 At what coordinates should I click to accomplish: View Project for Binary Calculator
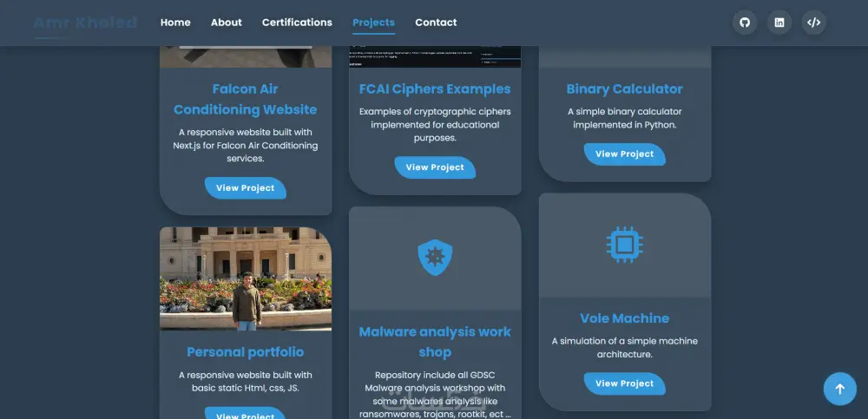pos(624,154)
